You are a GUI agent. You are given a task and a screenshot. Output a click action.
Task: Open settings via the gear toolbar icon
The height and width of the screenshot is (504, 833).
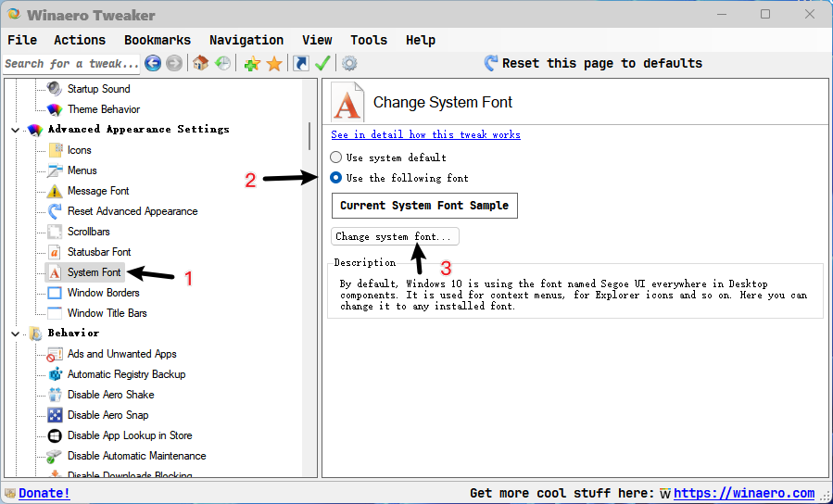click(x=349, y=63)
